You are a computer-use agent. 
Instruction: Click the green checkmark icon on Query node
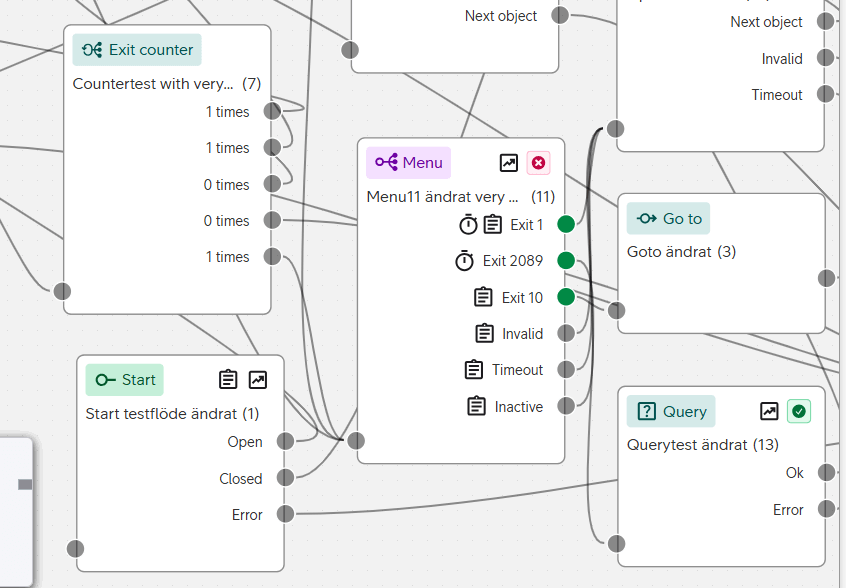[x=799, y=411]
